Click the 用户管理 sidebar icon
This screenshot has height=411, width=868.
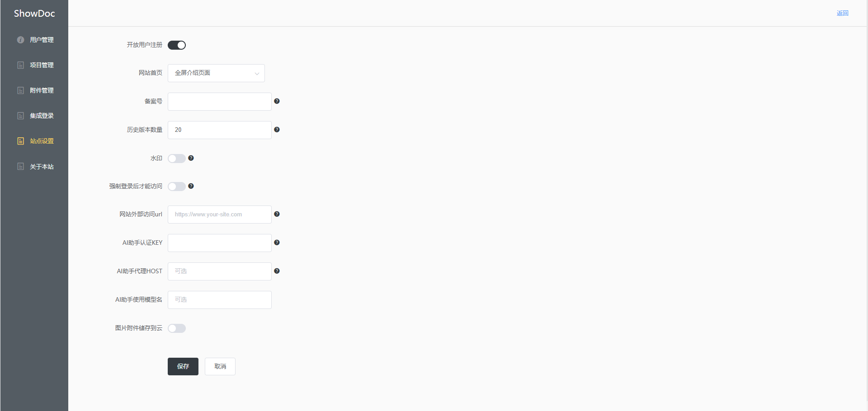click(x=20, y=40)
